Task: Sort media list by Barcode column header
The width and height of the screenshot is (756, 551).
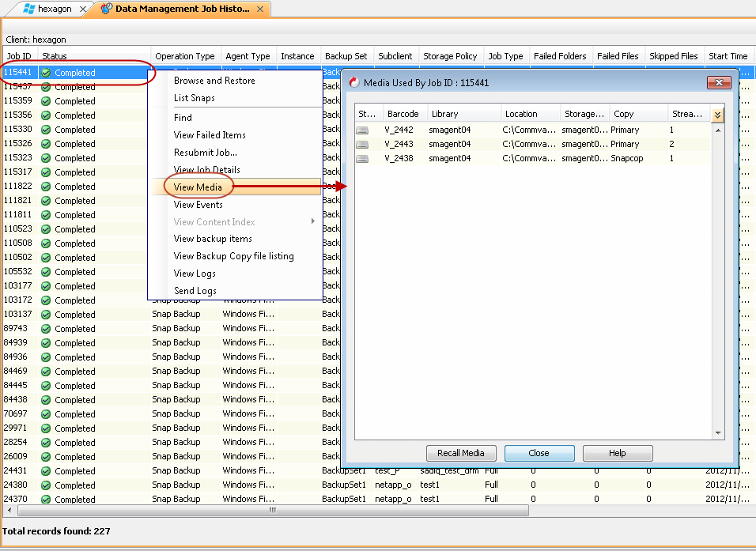Action: tap(403, 114)
